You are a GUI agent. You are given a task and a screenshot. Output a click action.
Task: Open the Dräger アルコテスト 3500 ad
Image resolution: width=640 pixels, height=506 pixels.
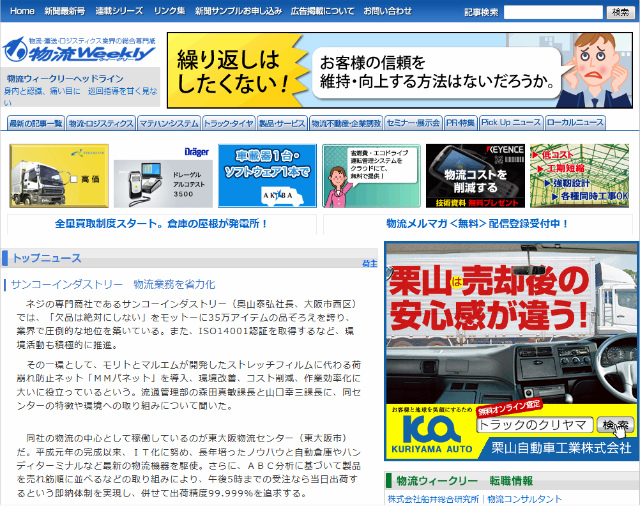pyautogui.click(x=163, y=176)
